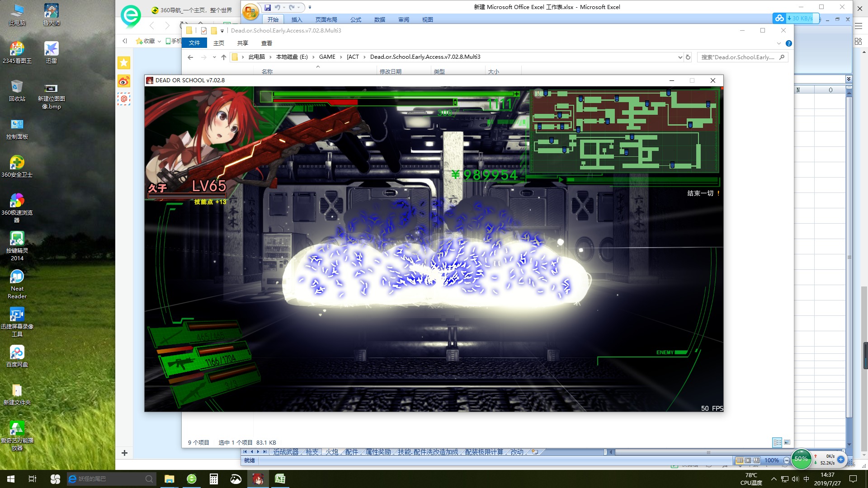Click the Excel zoom in plus button

click(841, 460)
